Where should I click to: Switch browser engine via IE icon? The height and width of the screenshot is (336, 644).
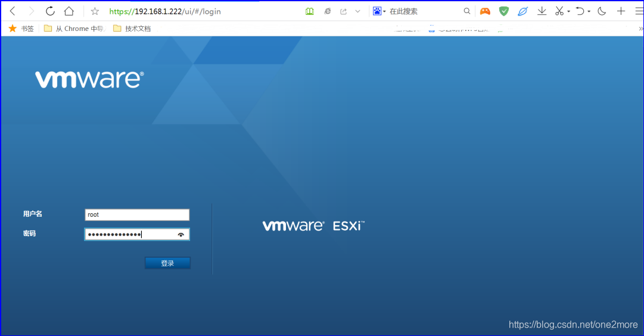point(327,11)
